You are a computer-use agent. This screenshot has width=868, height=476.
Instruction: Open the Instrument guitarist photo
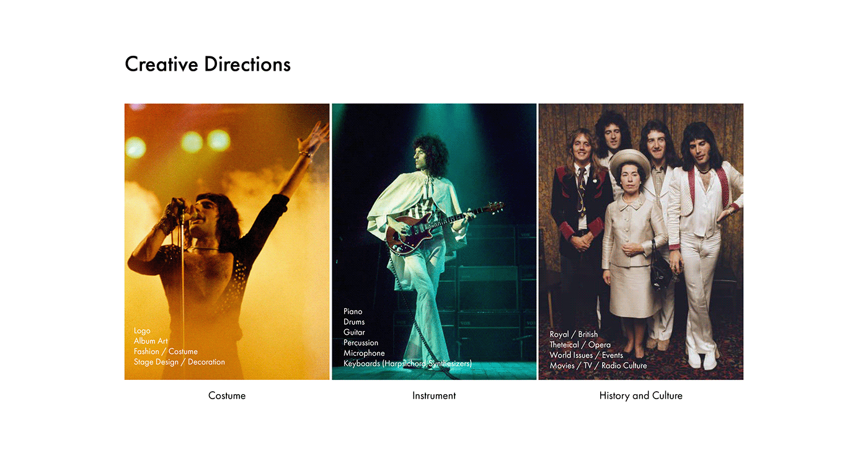434,242
